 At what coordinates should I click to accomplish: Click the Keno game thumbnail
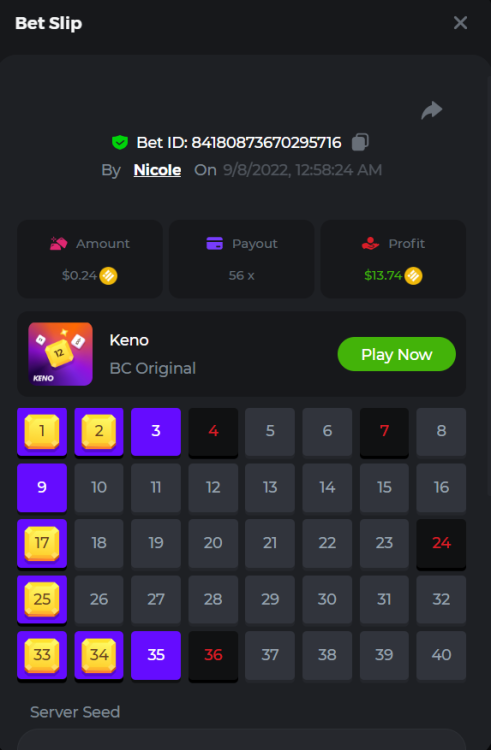[60, 354]
